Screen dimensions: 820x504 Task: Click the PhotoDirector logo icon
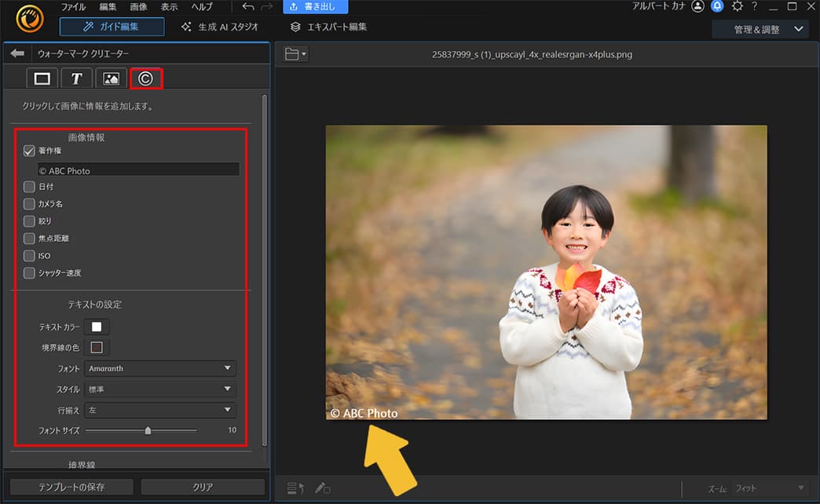pos(30,19)
